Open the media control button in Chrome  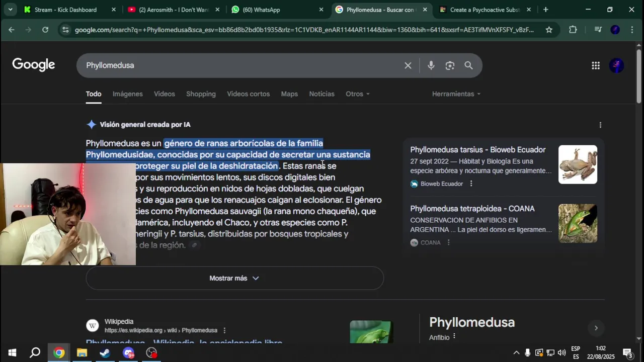click(598, 30)
